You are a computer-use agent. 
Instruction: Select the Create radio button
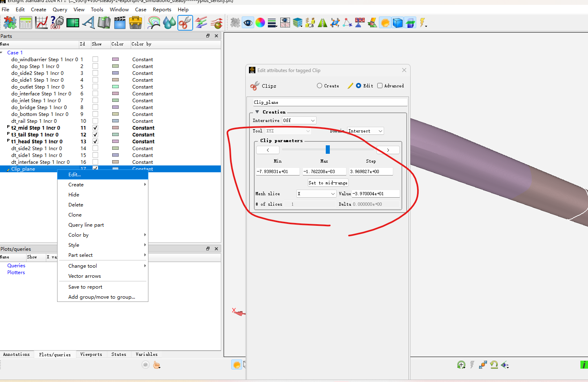tap(319, 86)
